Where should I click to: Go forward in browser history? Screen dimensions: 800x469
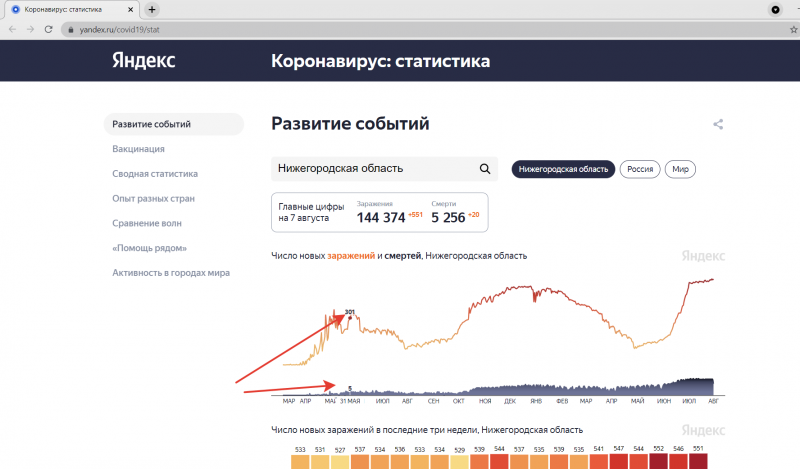31,30
